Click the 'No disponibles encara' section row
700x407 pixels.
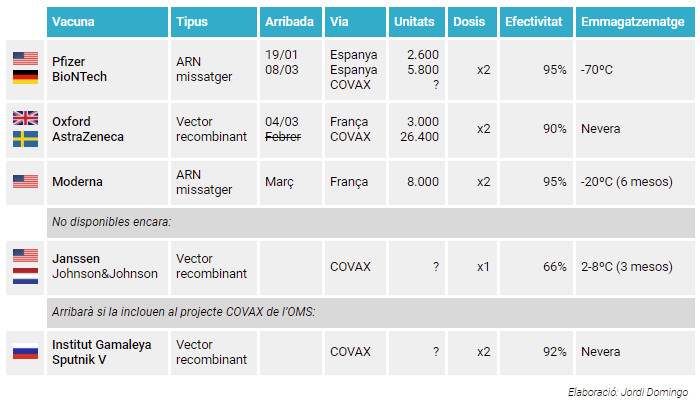point(371,222)
